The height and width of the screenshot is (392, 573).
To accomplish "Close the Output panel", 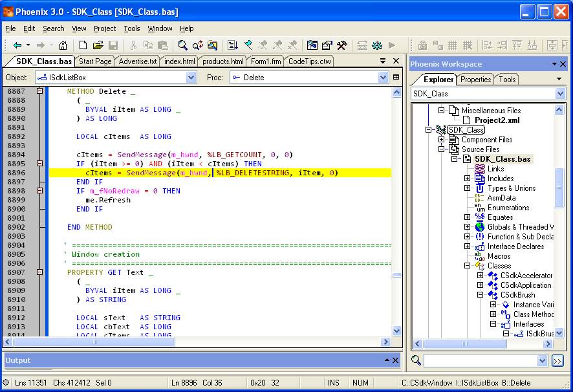I will [395, 360].
